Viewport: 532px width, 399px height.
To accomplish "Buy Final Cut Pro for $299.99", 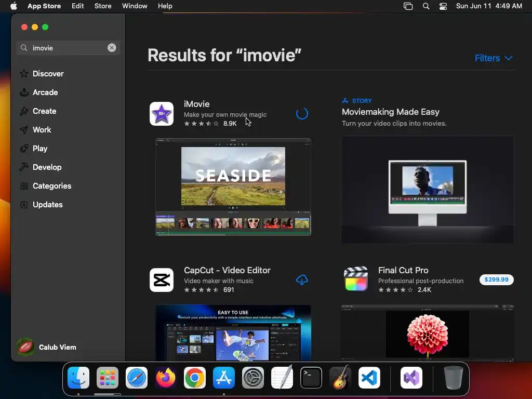I will (496, 280).
